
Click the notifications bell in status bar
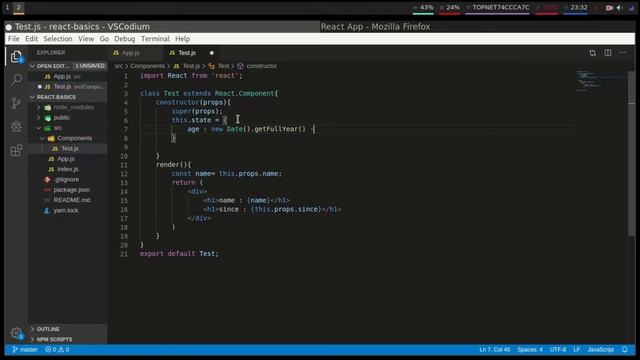coord(624,349)
